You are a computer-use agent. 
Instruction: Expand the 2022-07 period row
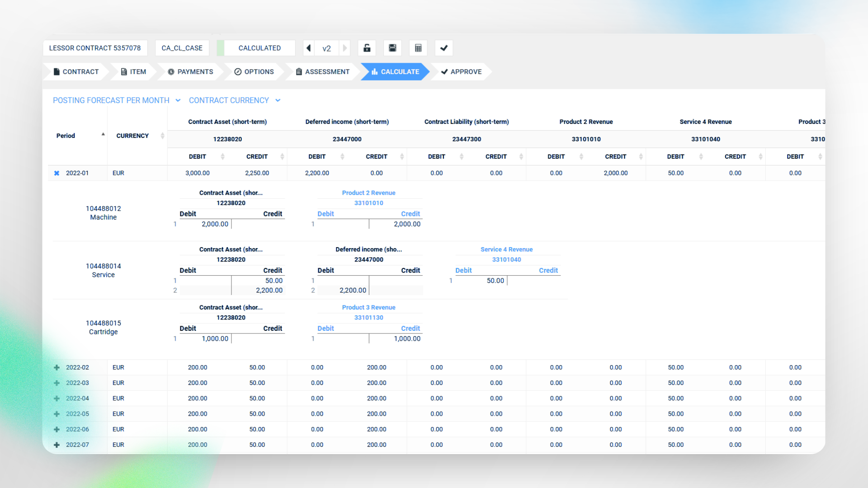[57, 445]
